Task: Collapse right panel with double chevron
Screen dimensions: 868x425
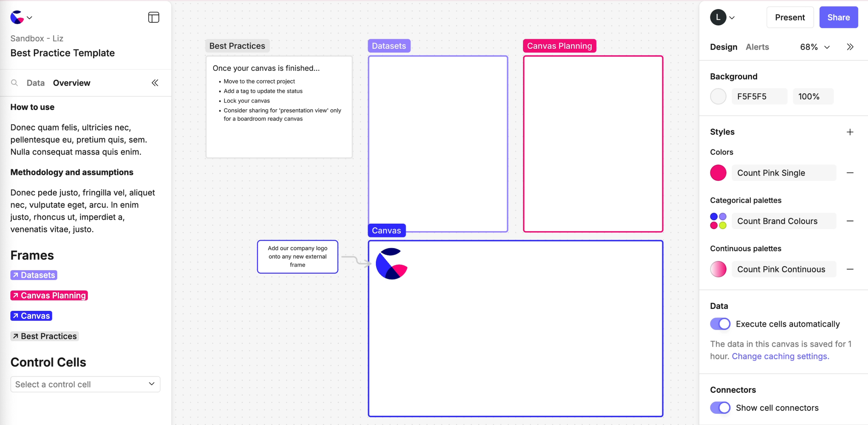Action: tap(850, 47)
